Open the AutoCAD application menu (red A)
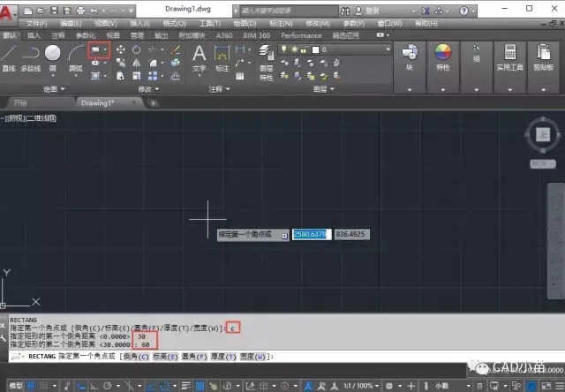 point(6,13)
